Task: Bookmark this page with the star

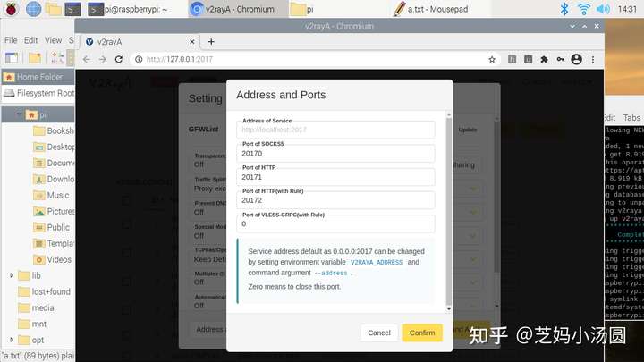Action: coord(492,60)
